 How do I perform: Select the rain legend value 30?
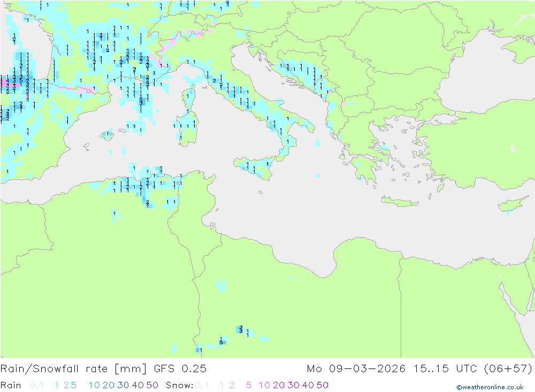123,385
